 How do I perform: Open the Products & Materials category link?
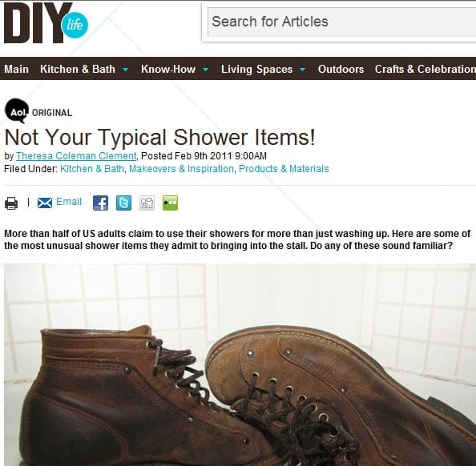point(284,169)
